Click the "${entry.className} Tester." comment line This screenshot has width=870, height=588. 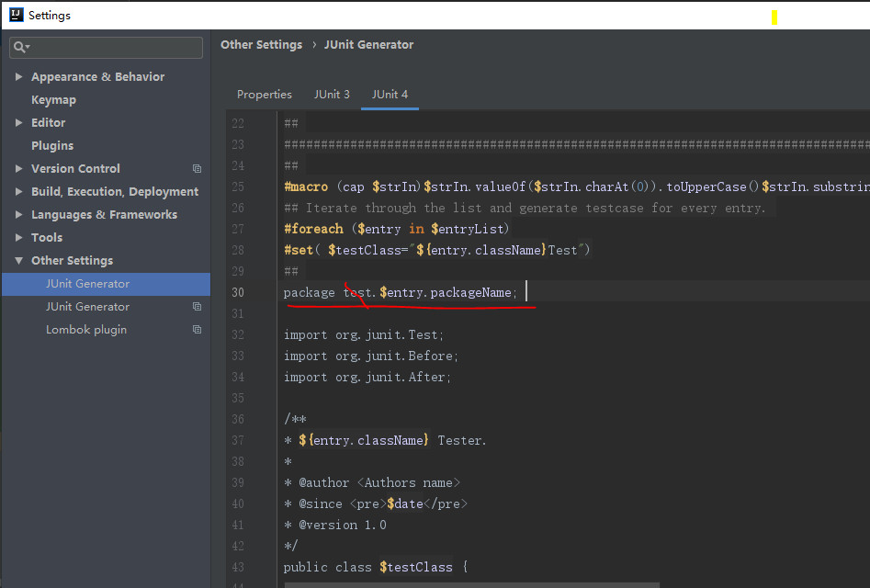(x=385, y=440)
